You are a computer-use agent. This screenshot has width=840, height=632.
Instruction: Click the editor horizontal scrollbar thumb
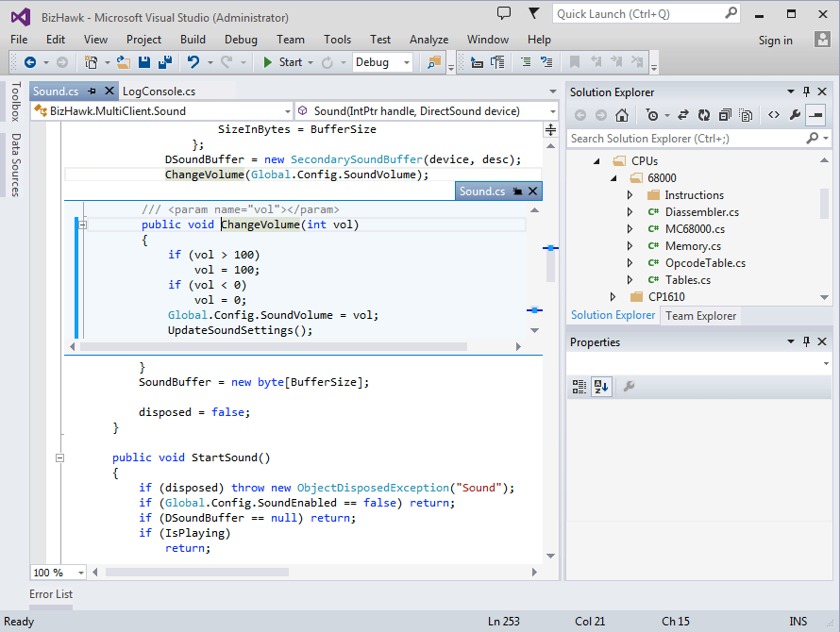pos(197,572)
